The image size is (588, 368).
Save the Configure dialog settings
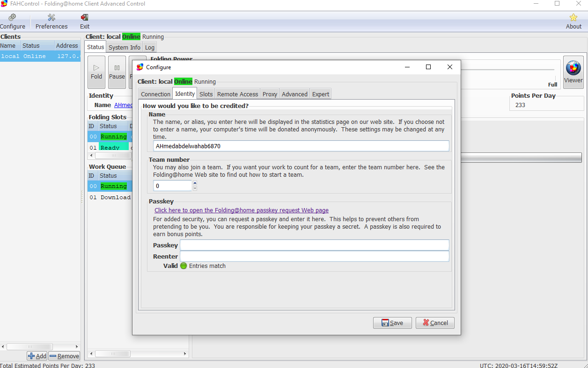click(392, 323)
